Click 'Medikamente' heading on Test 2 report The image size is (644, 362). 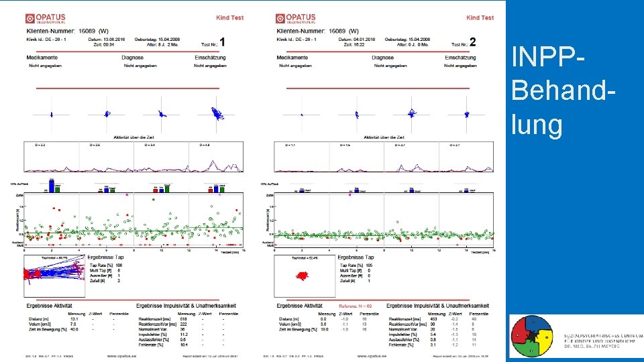292,58
